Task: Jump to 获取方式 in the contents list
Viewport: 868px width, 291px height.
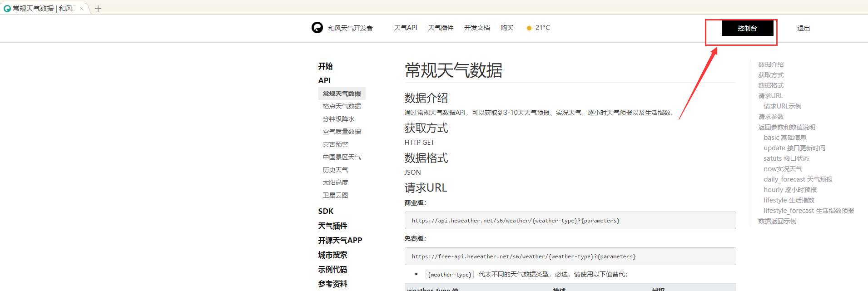Action: [x=771, y=75]
